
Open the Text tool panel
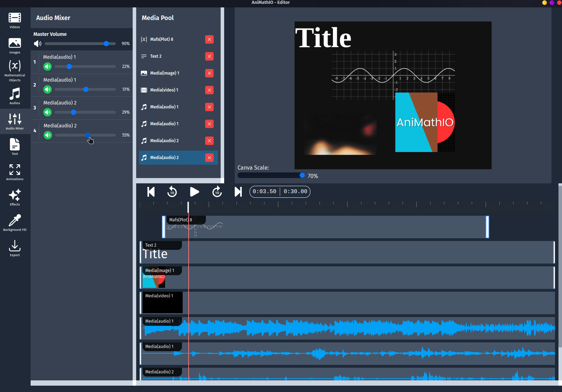point(15,147)
